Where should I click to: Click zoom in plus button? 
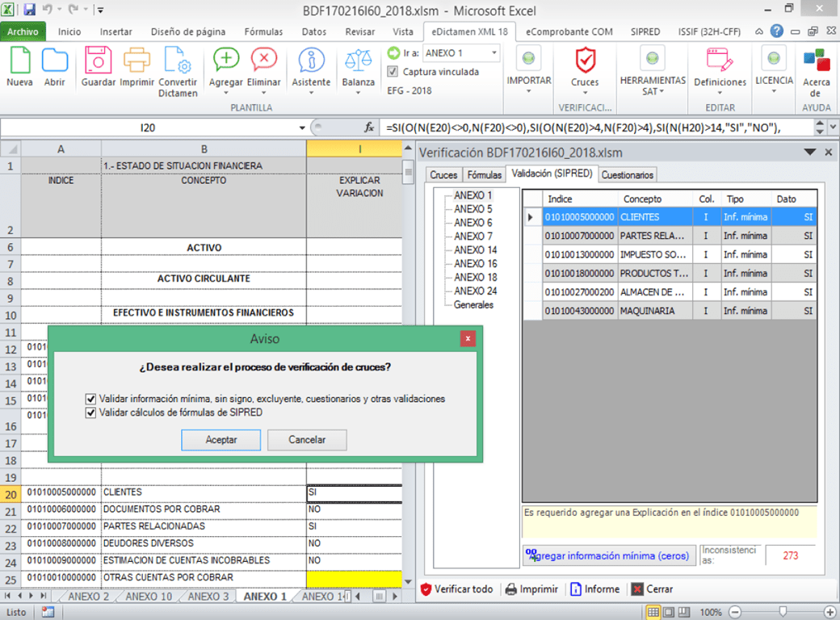(x=829, y=612)
